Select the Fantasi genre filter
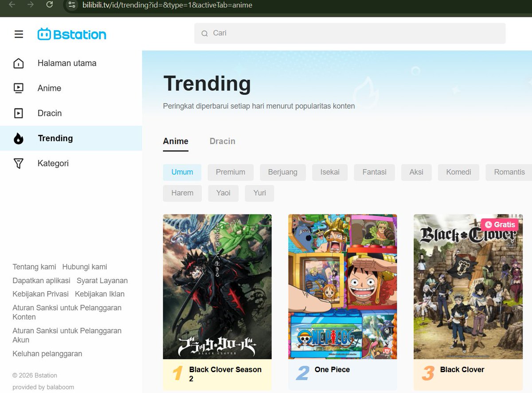 (375, 172)
